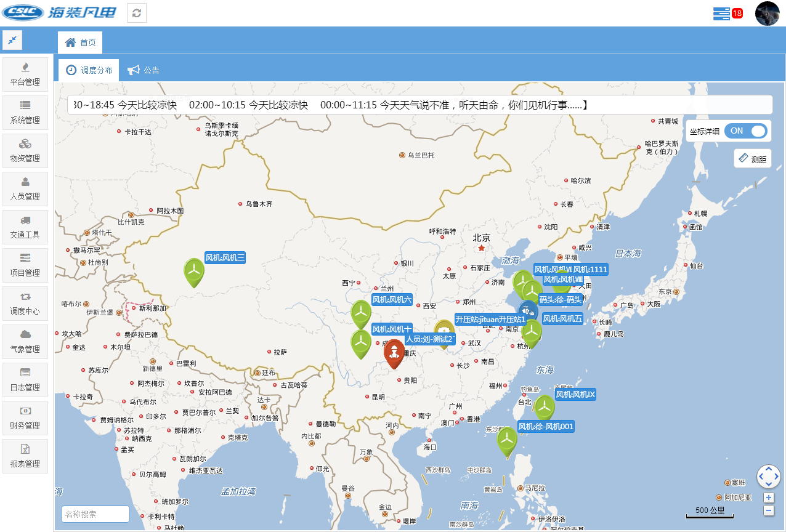Open the user avatar menu
Screen dimensions: 786x532
[x=767, y=14]
